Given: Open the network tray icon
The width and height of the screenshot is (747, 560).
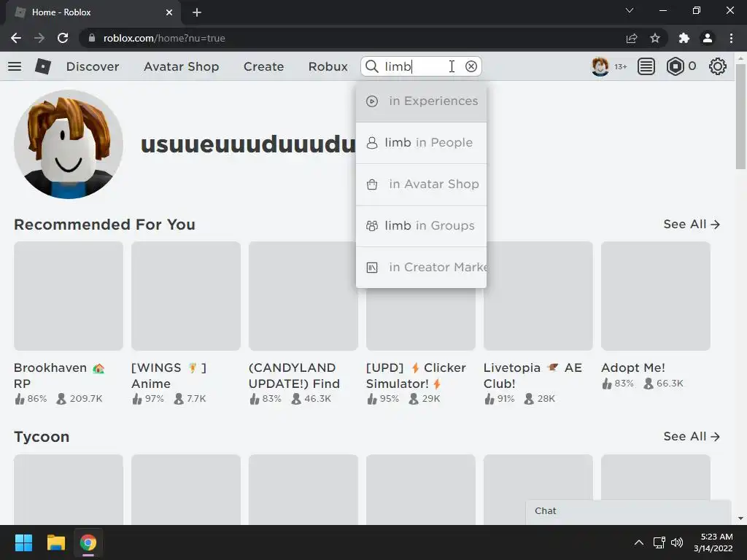Looking at the screenshot, I should click(659, 542).
